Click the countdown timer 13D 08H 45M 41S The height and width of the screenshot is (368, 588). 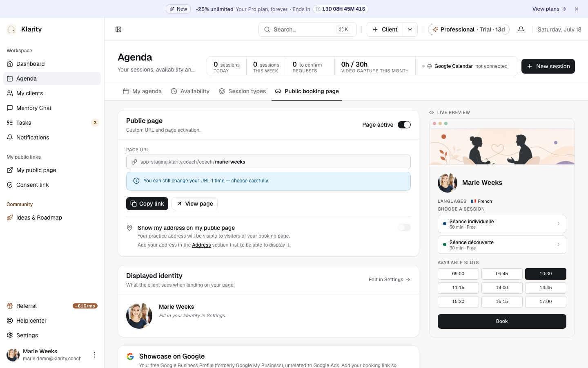click(x=341, y=9)
